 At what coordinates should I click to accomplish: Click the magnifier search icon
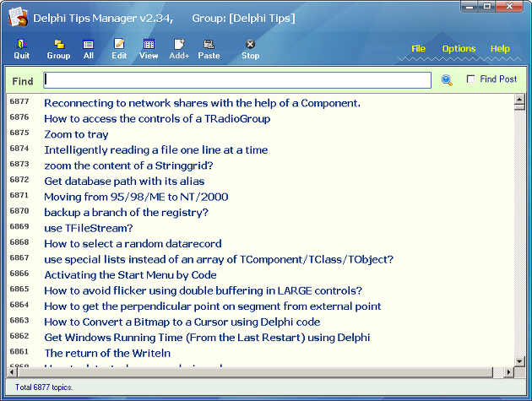coord(447,80)
